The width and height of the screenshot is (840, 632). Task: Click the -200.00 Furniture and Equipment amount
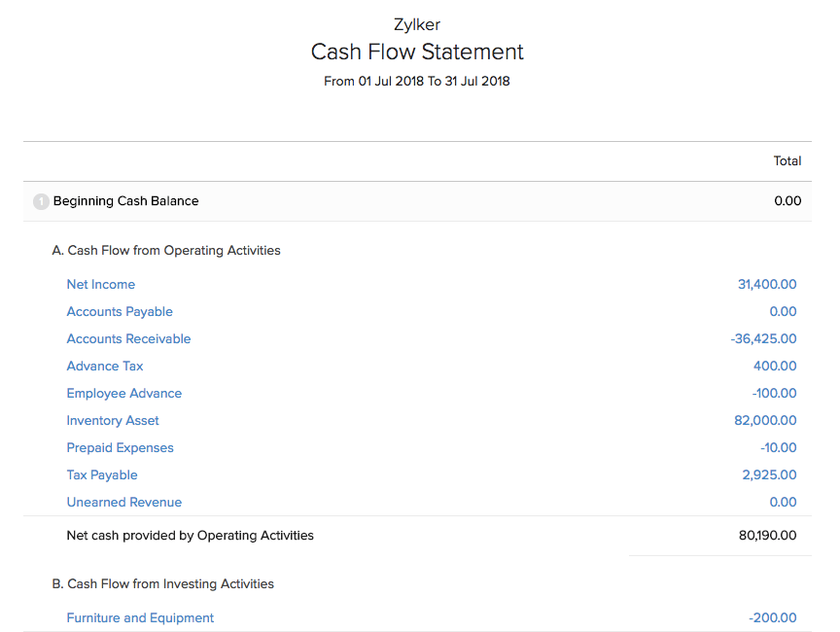pyautogui.click(x=773, y=618)
